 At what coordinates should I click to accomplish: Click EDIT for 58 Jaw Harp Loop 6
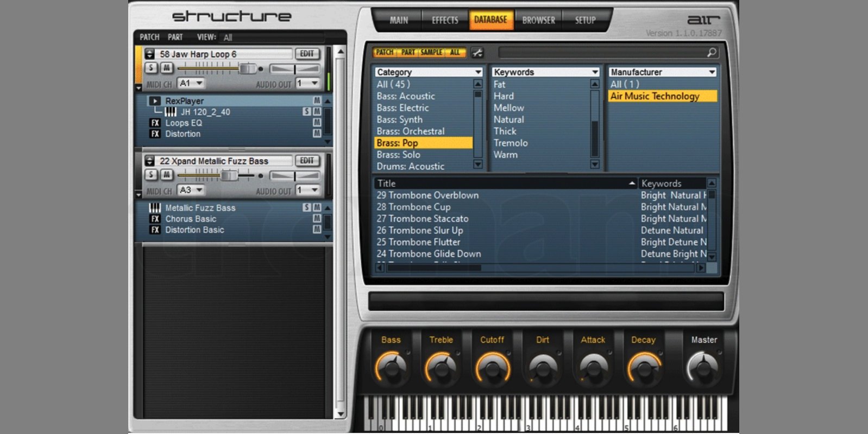[307, 54]
